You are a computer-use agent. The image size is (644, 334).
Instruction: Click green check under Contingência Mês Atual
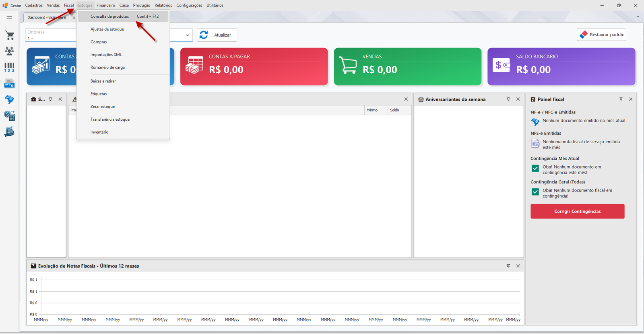tap(535, 169)
